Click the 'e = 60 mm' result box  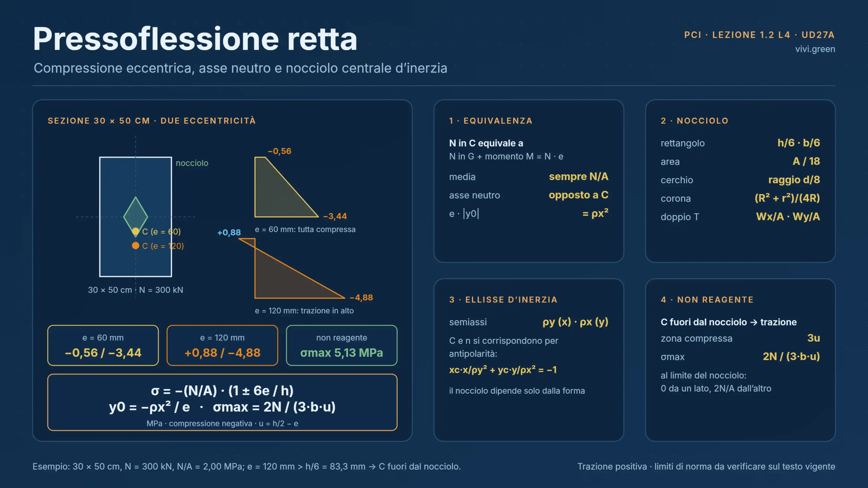click(103, 345)
